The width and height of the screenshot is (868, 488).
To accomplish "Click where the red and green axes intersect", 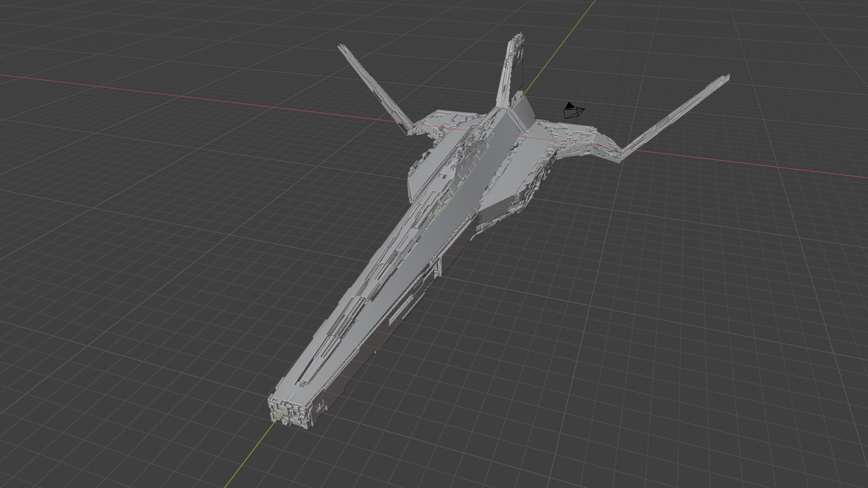I will pyautogui.click(x=495, y=132).
